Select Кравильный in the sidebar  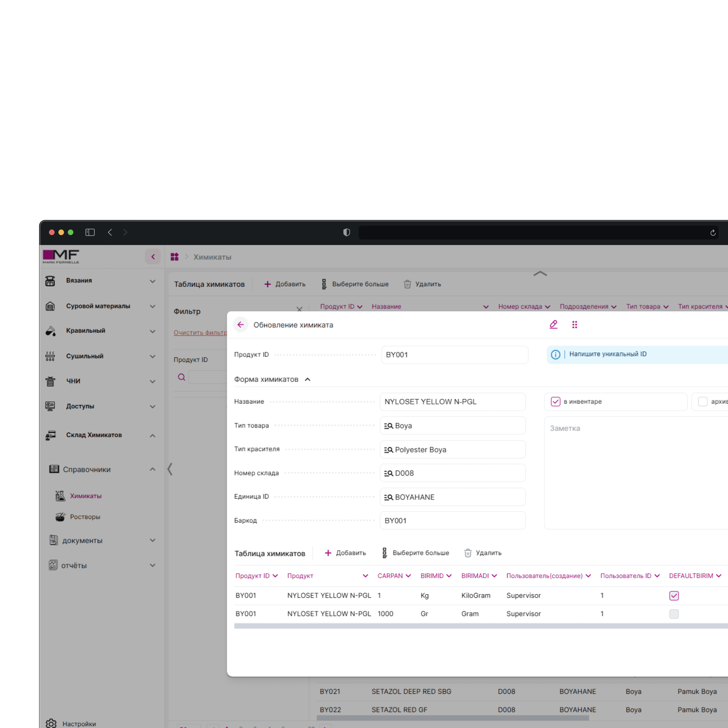pyautogui.click(x=85, y=330)
